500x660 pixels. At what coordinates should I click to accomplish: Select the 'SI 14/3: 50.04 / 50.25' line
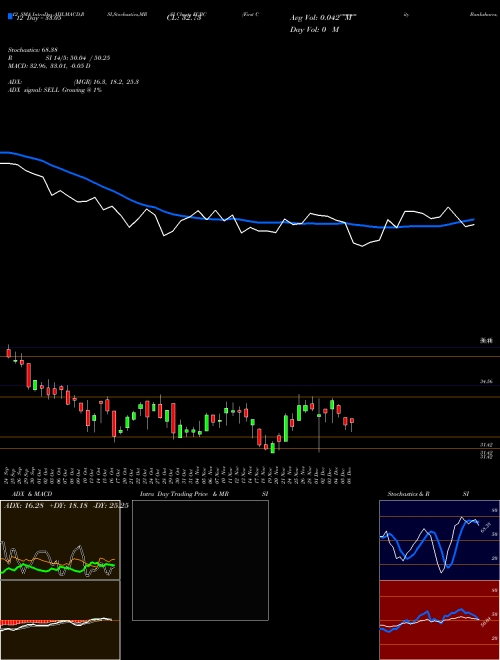click(78, 58)
